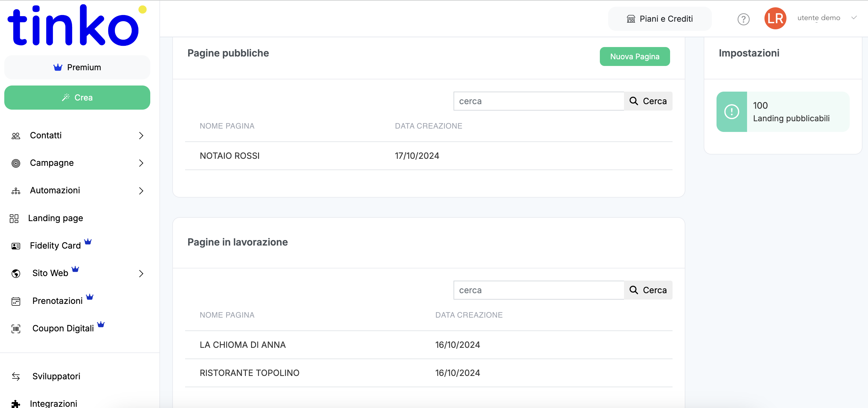Click Cerca button in Pagine in lavorazione
The height and width of the screenshot is (408, 868).
[x=648, y=290]
